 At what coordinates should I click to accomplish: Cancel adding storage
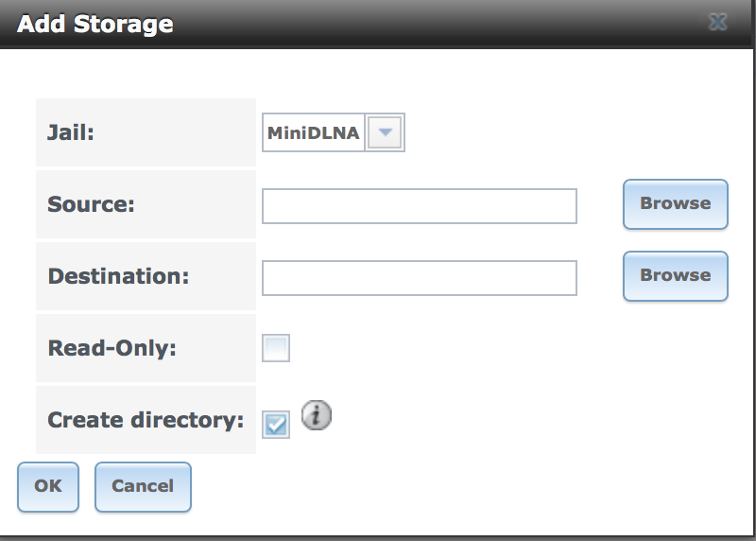coord(143,486)
